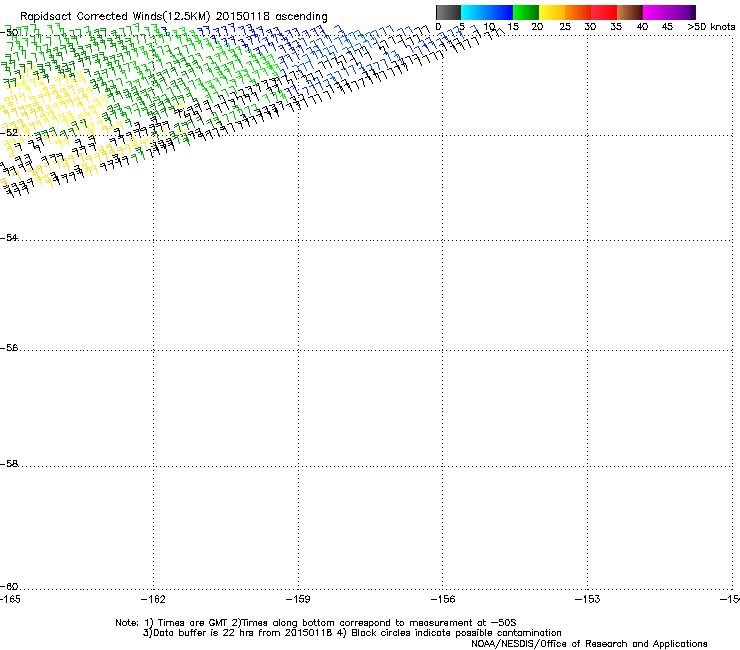Click the brown 35-40 knots legend segment
Viewport: 740px width, 650px height.
(630, 12)
